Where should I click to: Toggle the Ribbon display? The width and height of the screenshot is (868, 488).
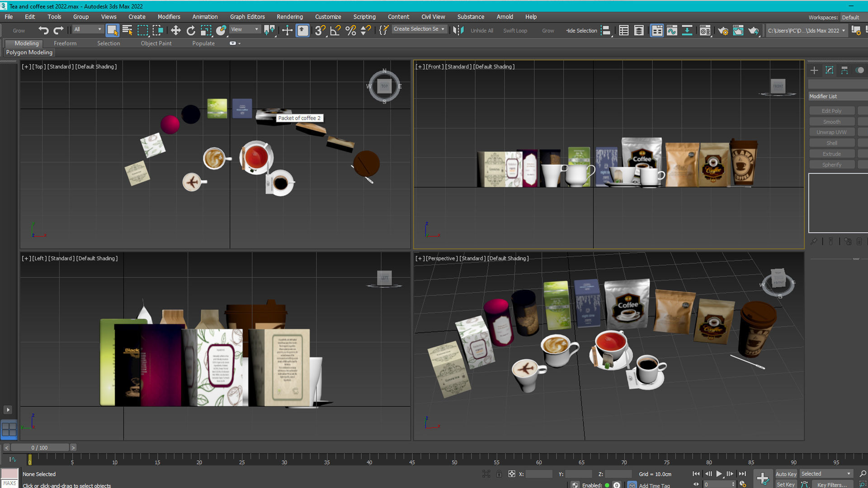coord(657,30)
